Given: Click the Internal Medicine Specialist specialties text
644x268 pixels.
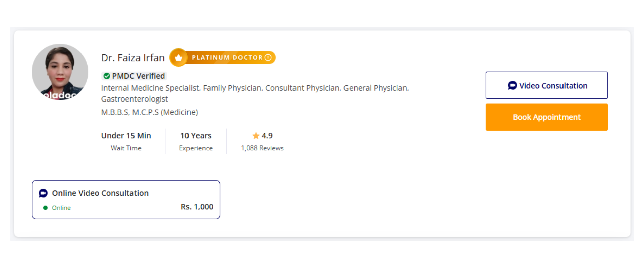Looking at the screenshot, I should tap(255, 88).
